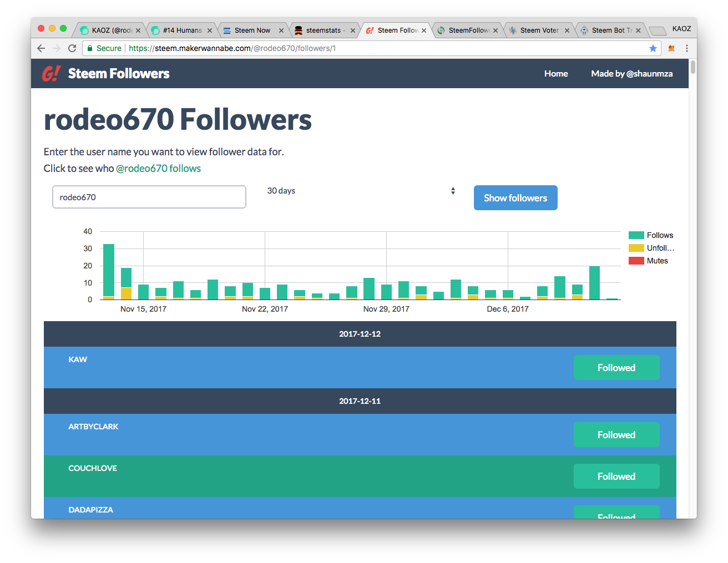Click the red Mutes legend swatch
Viewport: 728px width, 563px height.
coord(636,261)
